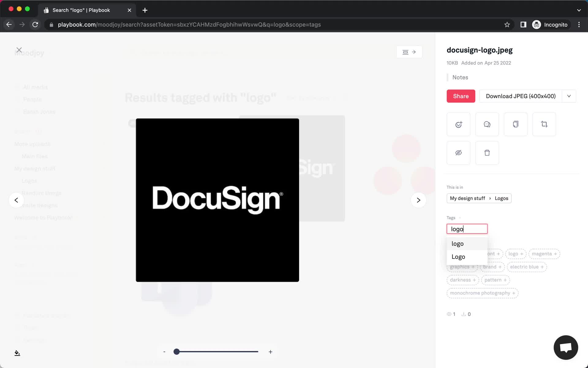The height and width of the screenshot is (368, 588).
Task: Open a new browser tab
Action: point(145,10)
